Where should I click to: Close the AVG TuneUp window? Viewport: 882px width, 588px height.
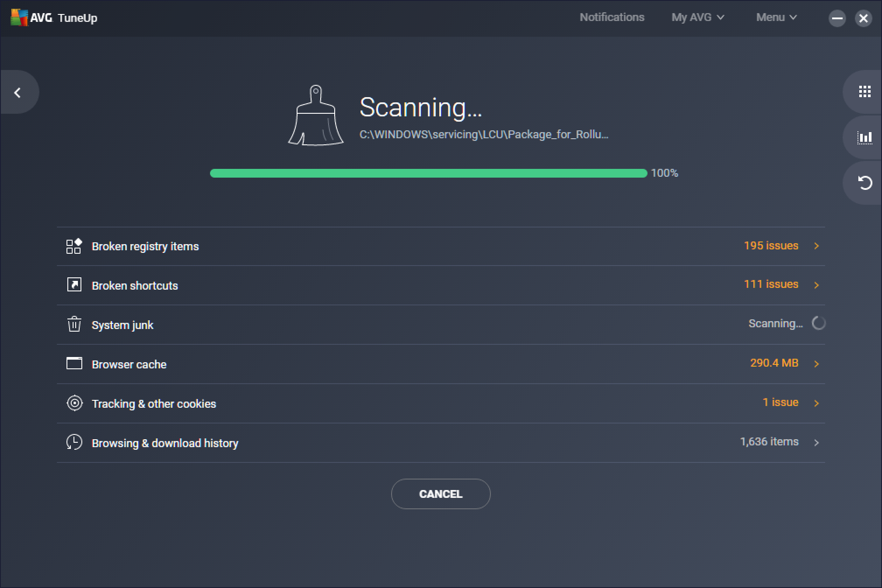tap(864, 18)
